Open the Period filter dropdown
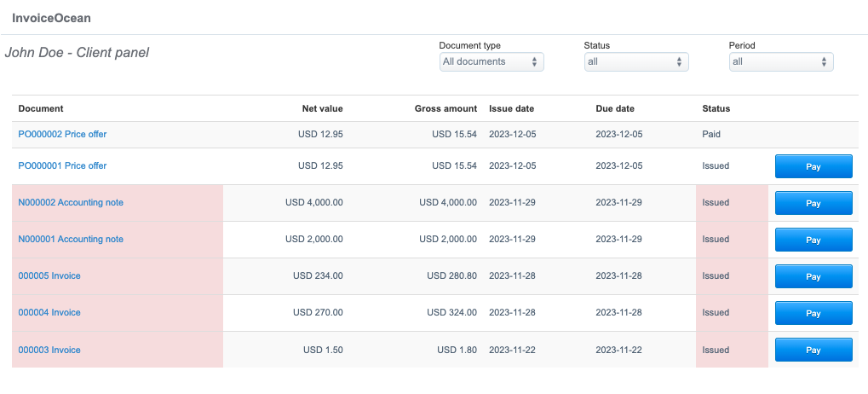 [x=781, y=61]
